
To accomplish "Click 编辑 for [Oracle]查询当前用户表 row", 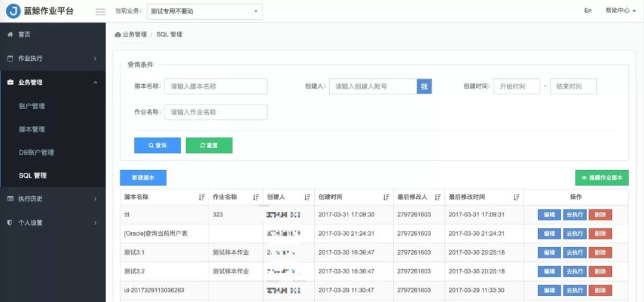I will [x=549, y=234].
